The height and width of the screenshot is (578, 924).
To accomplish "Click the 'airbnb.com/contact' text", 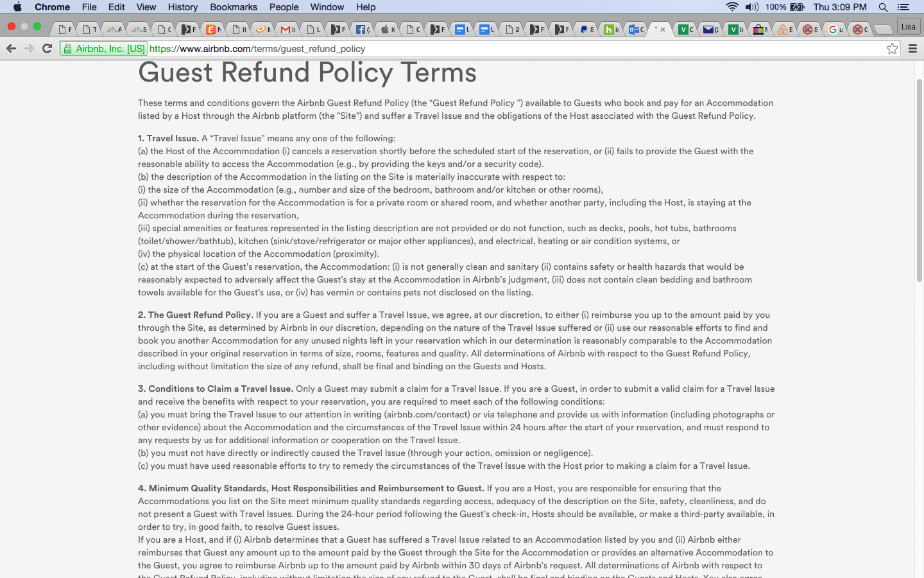I will 427,414.
